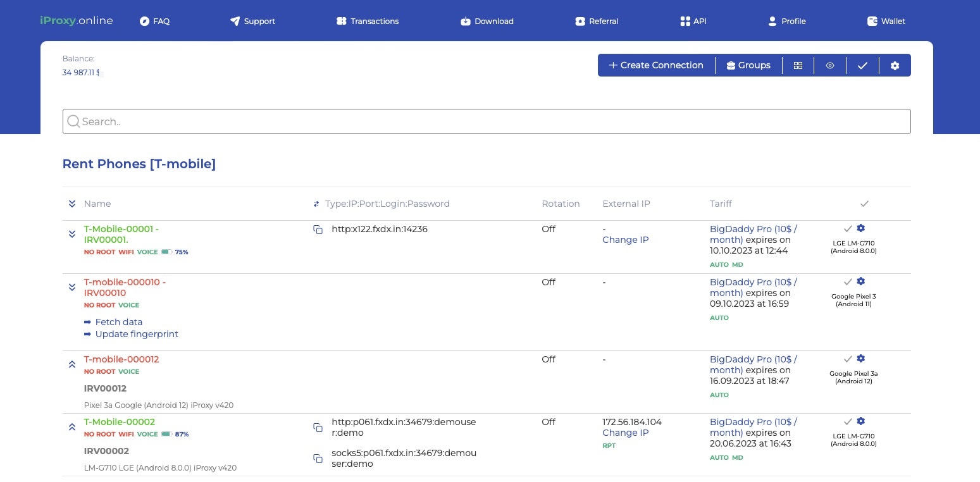Open settings gear for T-Mobile-00002

point(860,421)
